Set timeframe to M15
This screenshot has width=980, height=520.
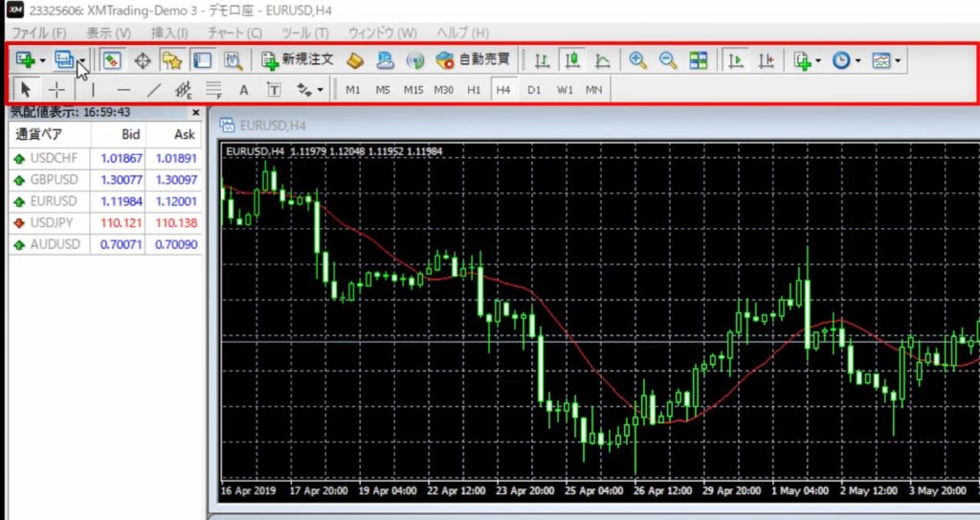(x=413, y=90)
